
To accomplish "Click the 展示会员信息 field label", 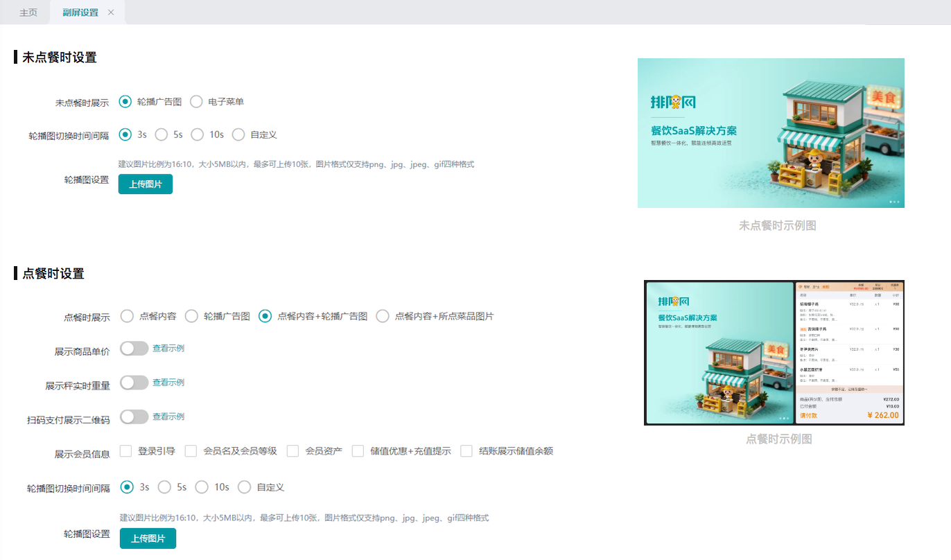I will 82,454.
